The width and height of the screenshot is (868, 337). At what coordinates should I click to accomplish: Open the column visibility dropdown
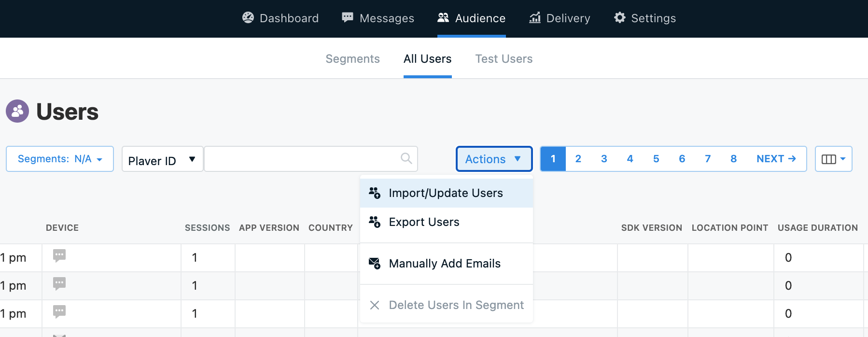coord(834,159)
